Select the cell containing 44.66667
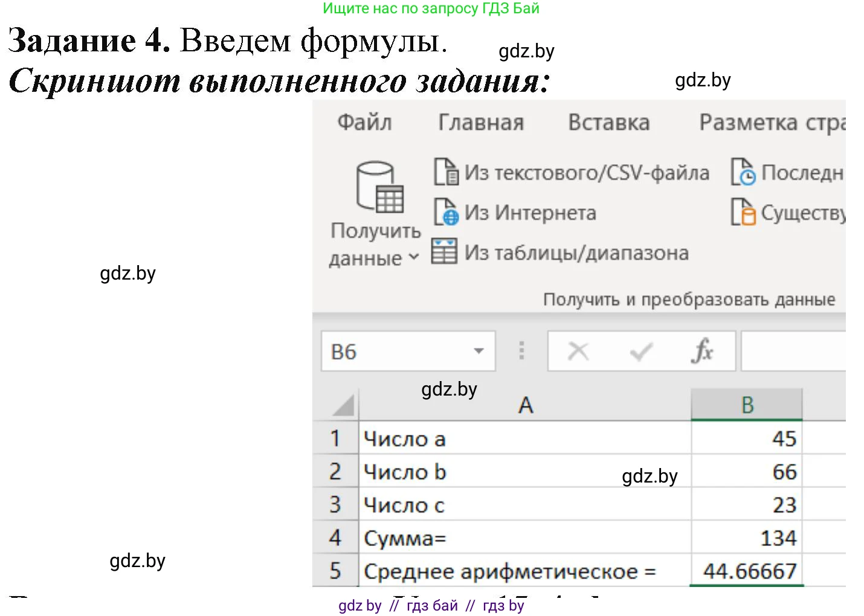Image resolution: width=864 pixels, height=616 pixels. point(747,570)
